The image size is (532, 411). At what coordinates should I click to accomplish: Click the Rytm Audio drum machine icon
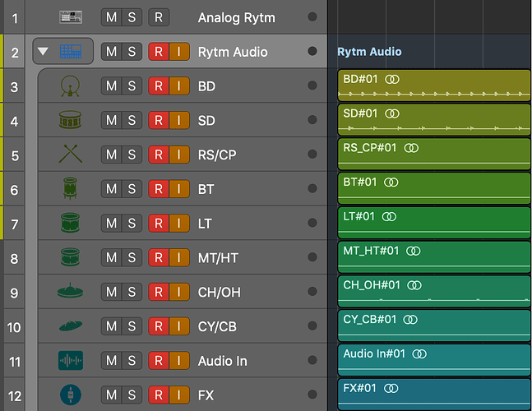71,52
